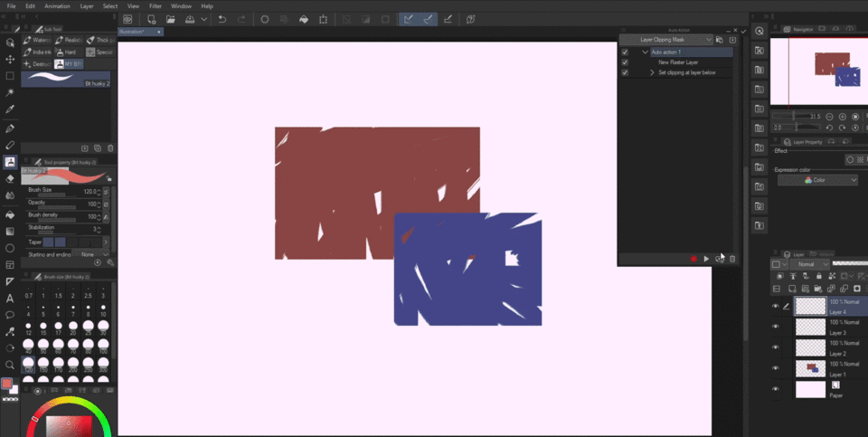Toggle checkbox for Auto action 1

pos(625,52)
